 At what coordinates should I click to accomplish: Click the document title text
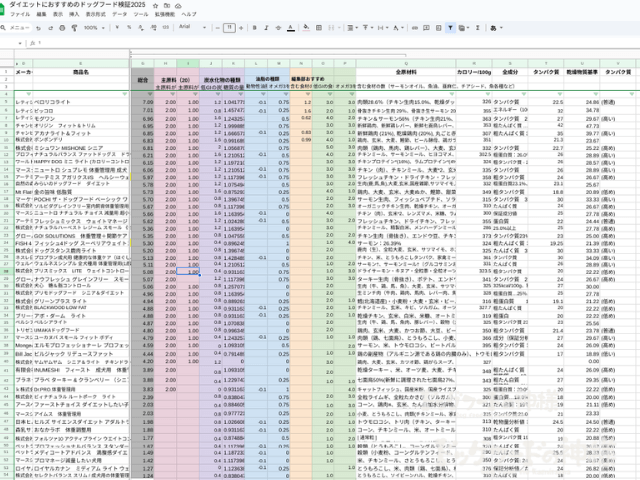point(78,5)
